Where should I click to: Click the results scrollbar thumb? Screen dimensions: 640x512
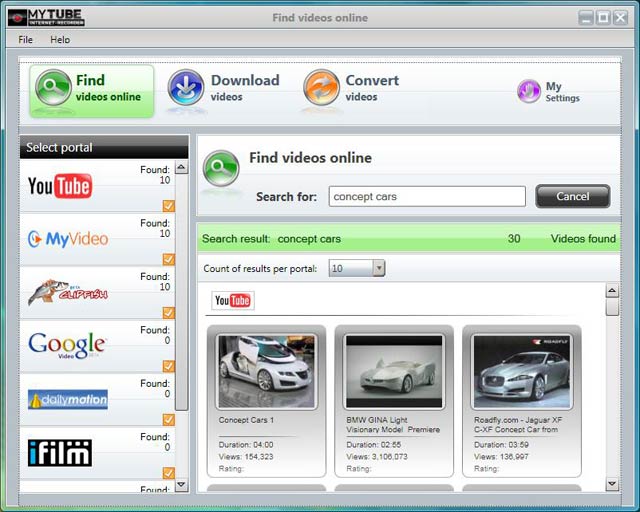click(x=612, y=307)
